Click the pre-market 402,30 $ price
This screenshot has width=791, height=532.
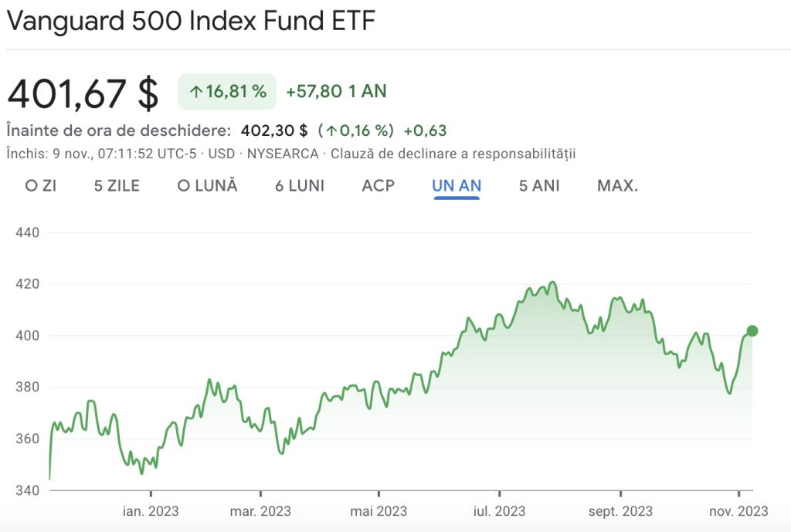[x=274, y=130]
